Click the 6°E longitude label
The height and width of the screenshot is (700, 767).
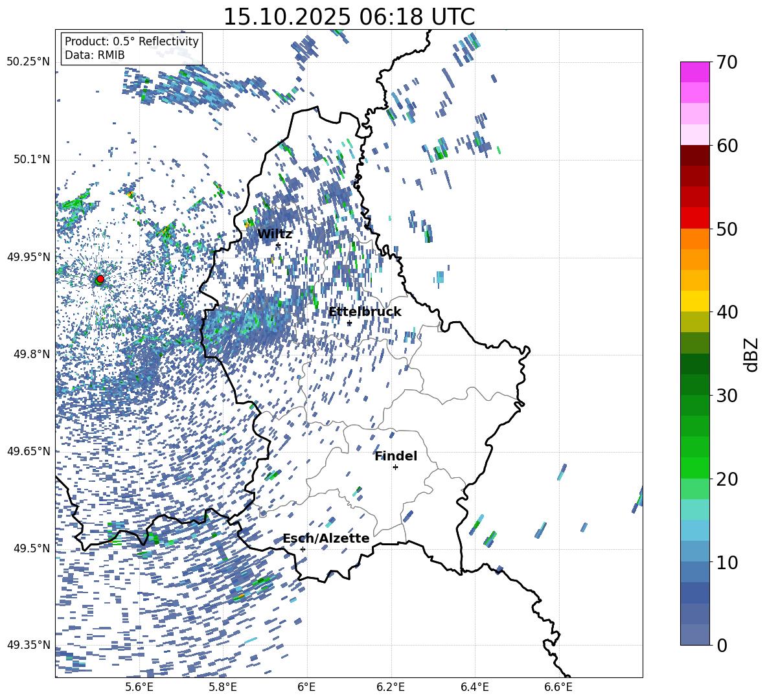point(306,687)
